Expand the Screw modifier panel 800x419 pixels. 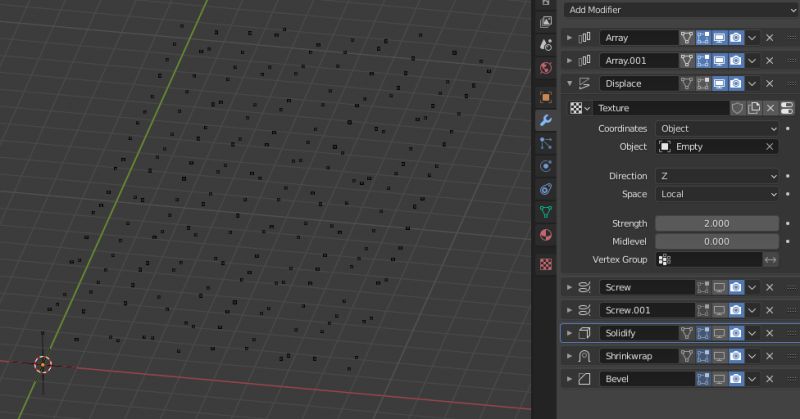click(x=569, y=287)
